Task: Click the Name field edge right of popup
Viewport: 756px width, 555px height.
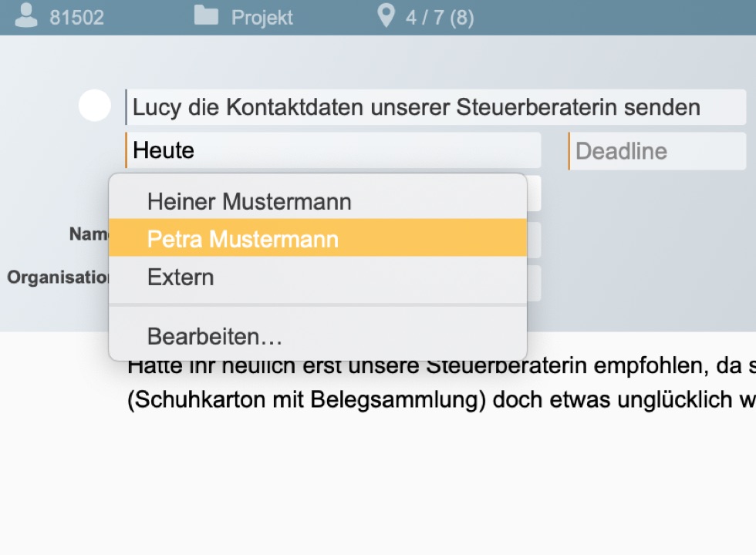Action: coord(534,240)
